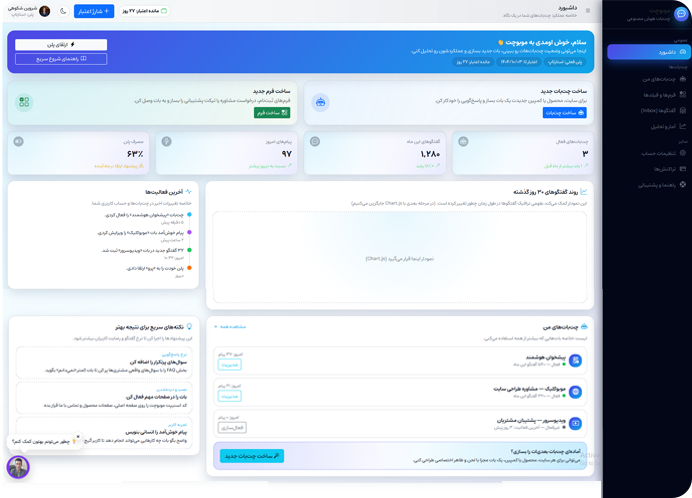
Task: Click the robot icon on new chatbot card
Action: click(x=320, y=102)
